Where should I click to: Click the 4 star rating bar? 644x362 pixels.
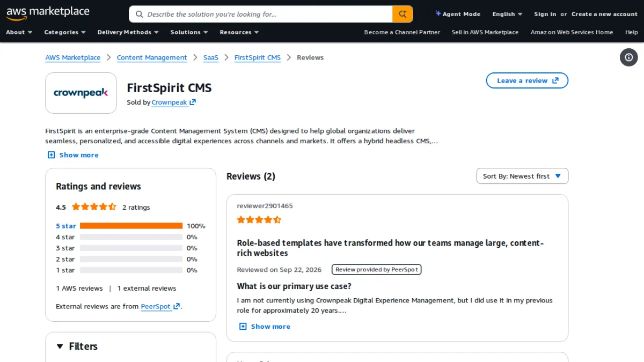131,237
